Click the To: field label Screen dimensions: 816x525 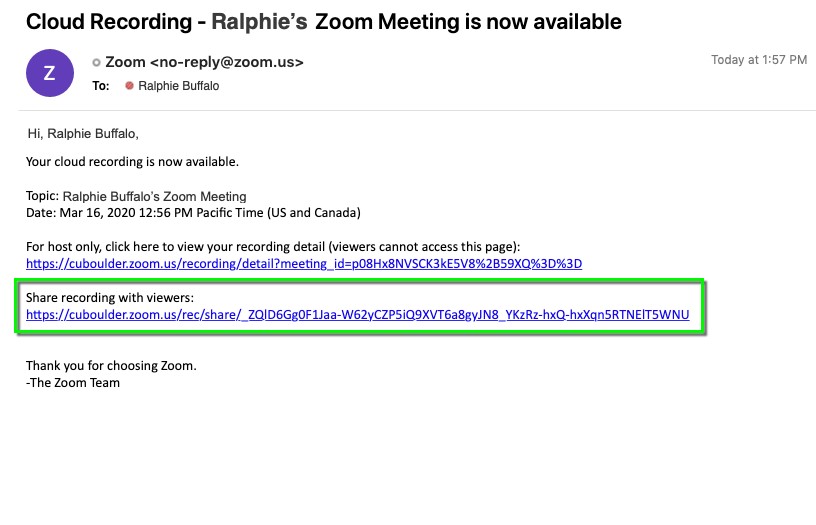(x=101, y=86)
